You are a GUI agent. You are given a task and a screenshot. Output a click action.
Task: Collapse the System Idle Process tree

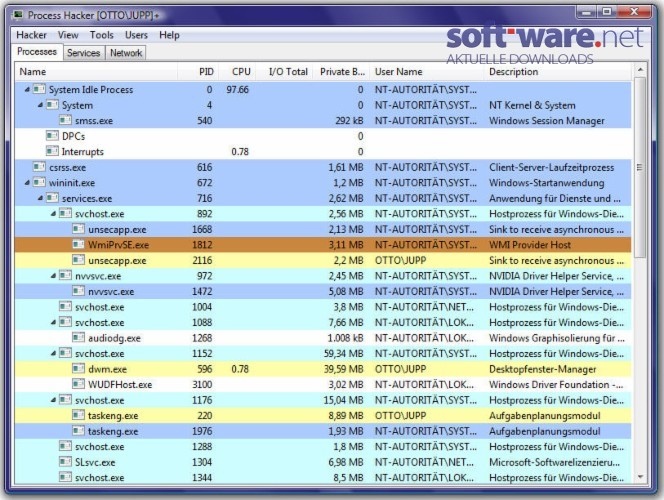27,89
